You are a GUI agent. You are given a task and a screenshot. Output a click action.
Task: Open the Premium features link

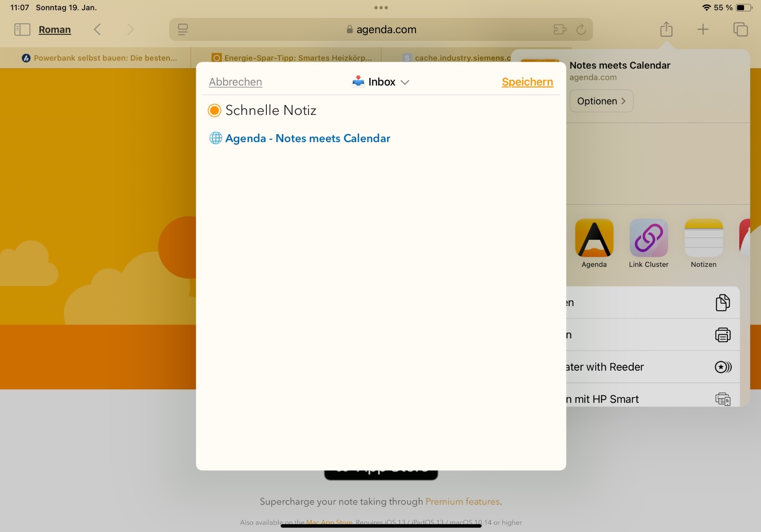463,501
